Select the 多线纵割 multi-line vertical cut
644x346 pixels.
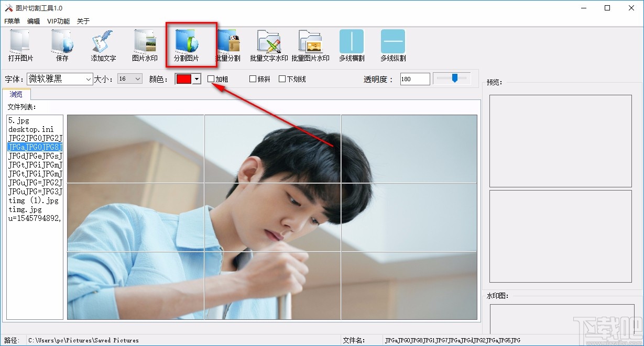[x=393, y=46]
